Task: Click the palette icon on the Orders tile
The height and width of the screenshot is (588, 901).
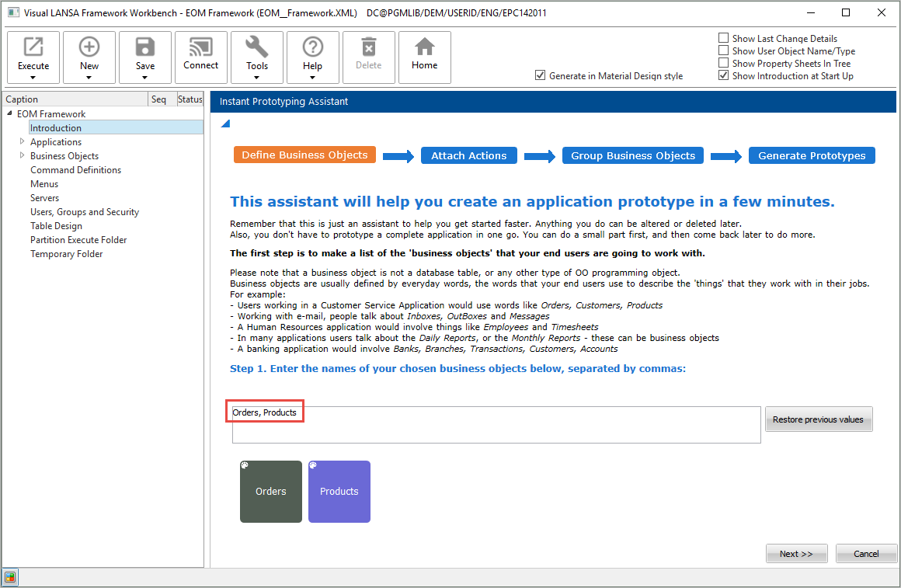Action: click(245, 465)
